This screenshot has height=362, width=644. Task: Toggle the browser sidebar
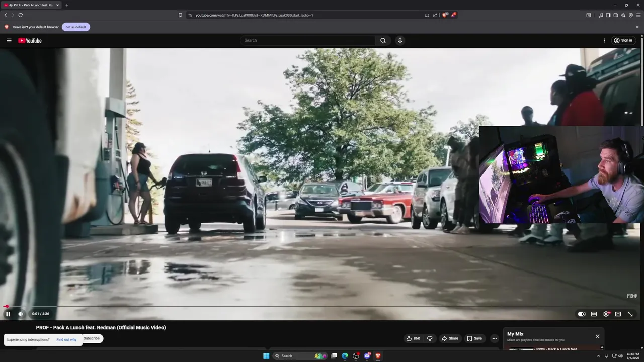[608, 15]
